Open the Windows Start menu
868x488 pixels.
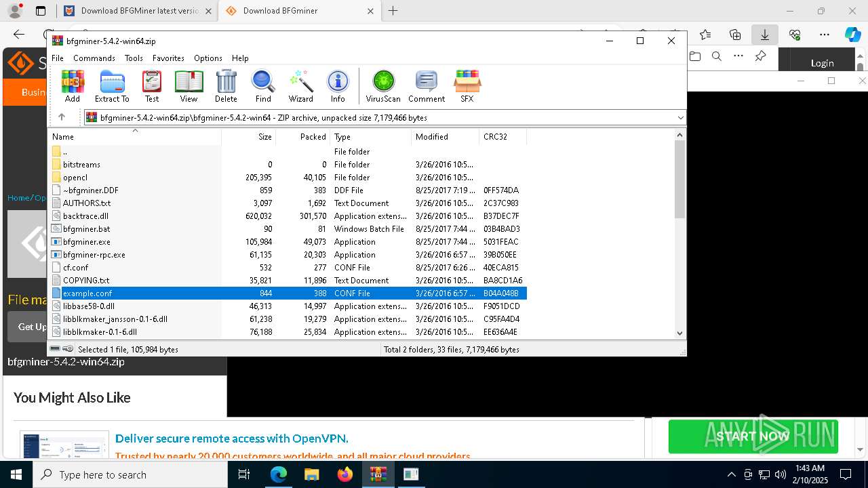point(16,474)
